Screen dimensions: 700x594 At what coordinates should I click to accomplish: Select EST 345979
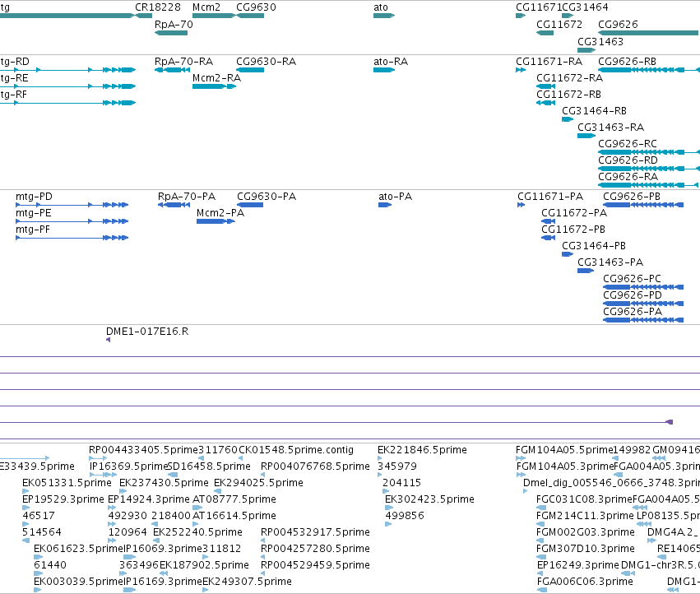click(397, 466)
